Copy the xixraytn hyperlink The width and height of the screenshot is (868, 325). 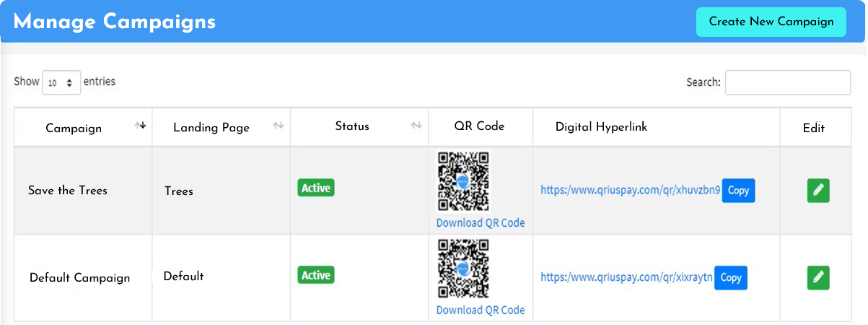(731, 278)
